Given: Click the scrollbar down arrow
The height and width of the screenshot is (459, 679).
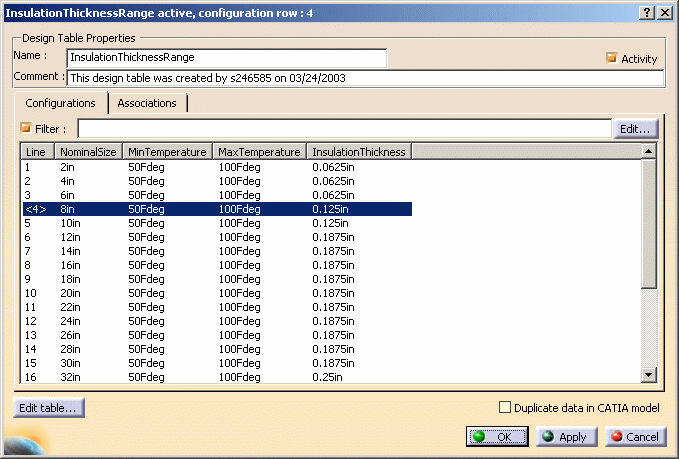Looking at the screenshot, I should (648, 375).
